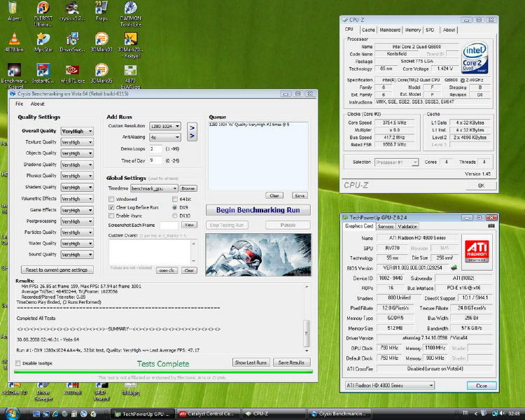Screen dimensions: 525x420
Task: Click the add-to-queue double arrow button
Action: 192,132
